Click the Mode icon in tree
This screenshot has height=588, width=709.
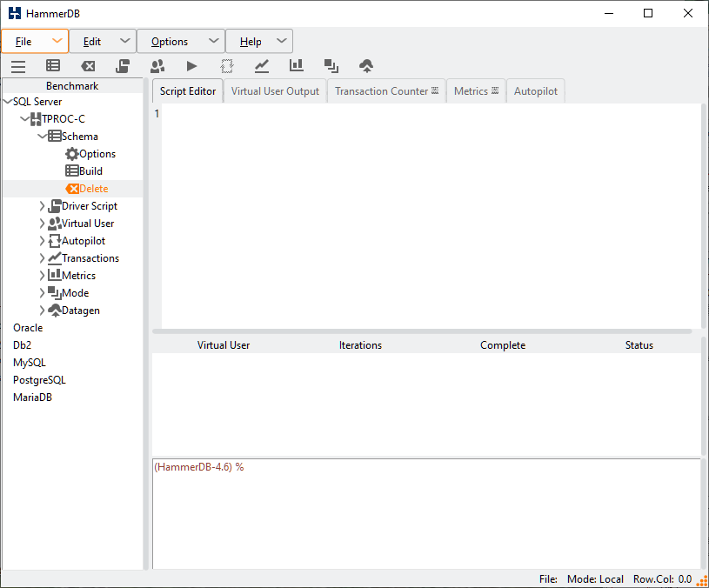(x=55, y=293)
